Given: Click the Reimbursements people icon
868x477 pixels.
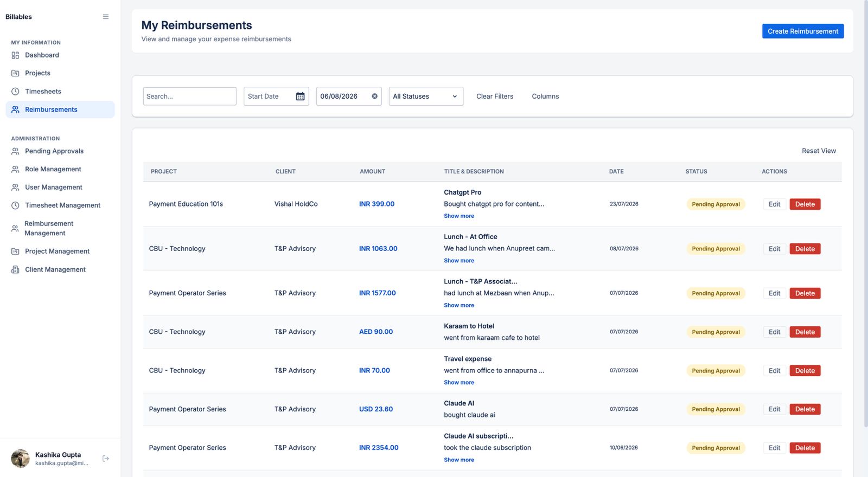Looking at the screenshot, I should click(x=15, y=109).
